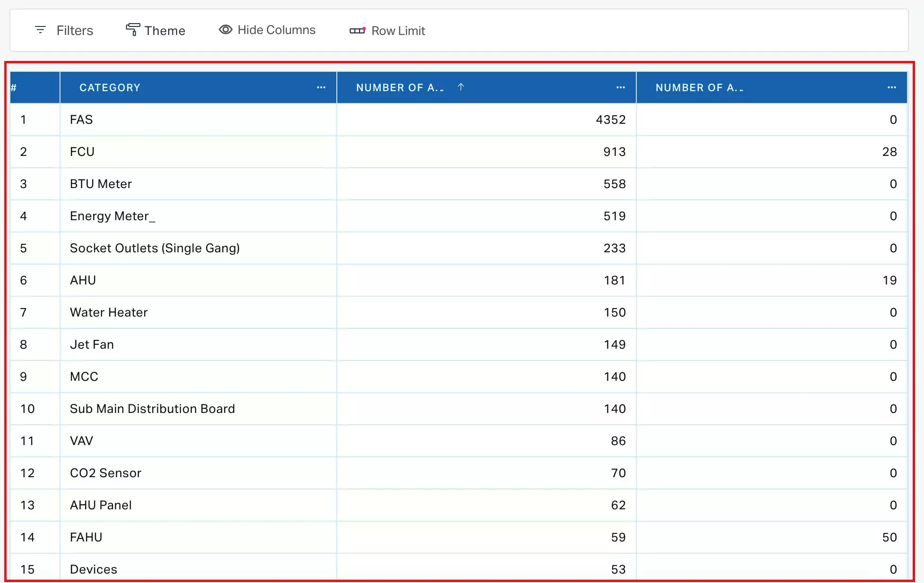Open the Theme option

(x=164, y=31)
